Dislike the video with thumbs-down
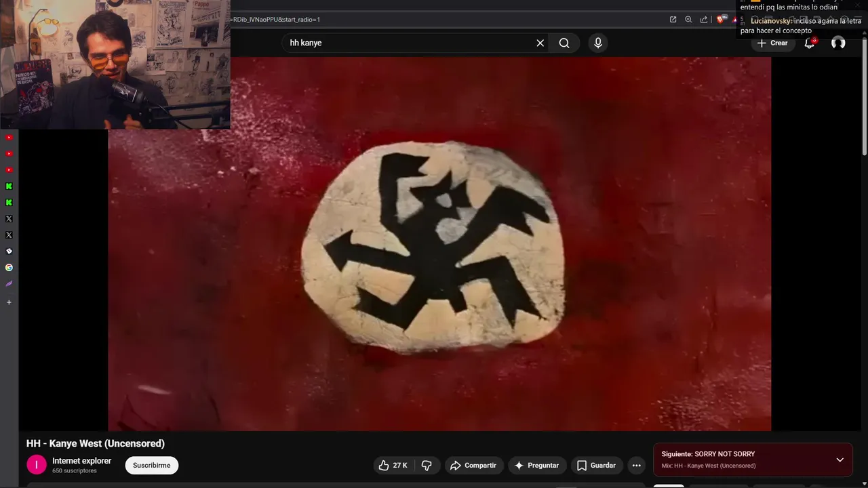This screenshot has height=488, width=868. point(427,466)
